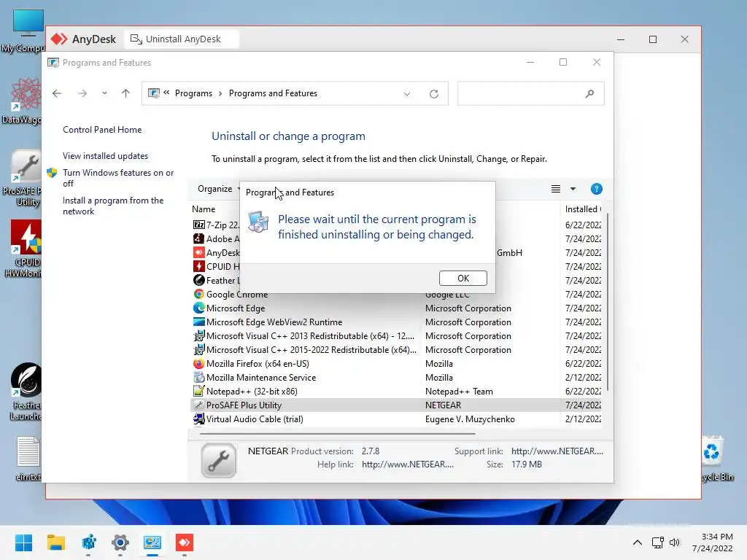
Task: Click the search magnifier icon
Action: 589,94
